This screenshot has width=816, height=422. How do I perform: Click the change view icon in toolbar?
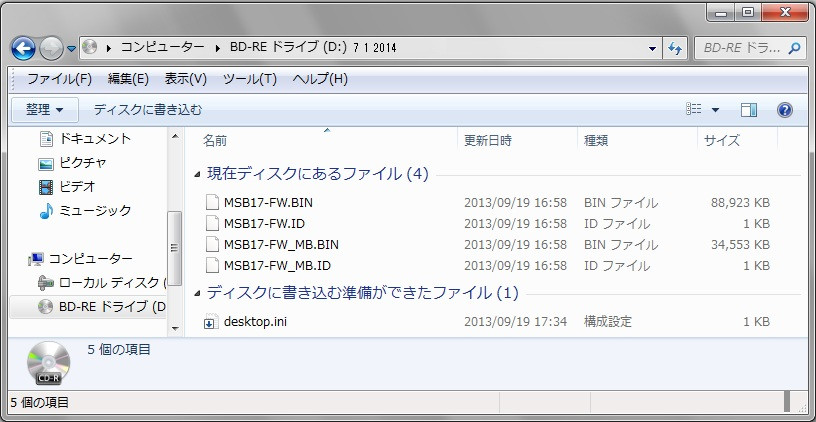[695, 110]
